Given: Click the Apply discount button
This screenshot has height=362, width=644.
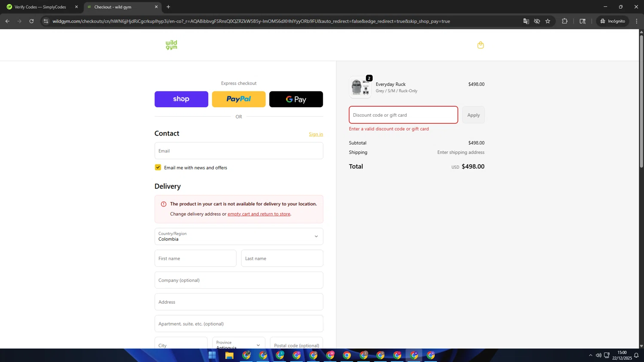Looking at the screenshot, I should [x=474, y=115].
